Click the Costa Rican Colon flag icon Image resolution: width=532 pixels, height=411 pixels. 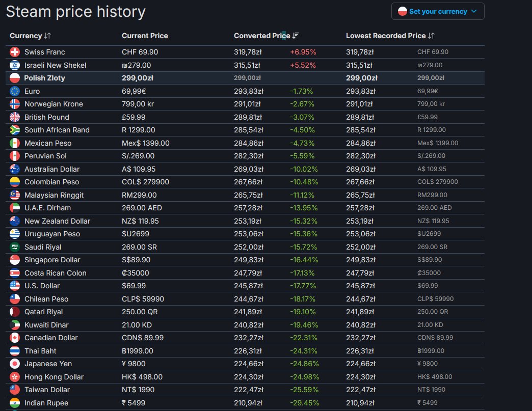pos(15,273)
